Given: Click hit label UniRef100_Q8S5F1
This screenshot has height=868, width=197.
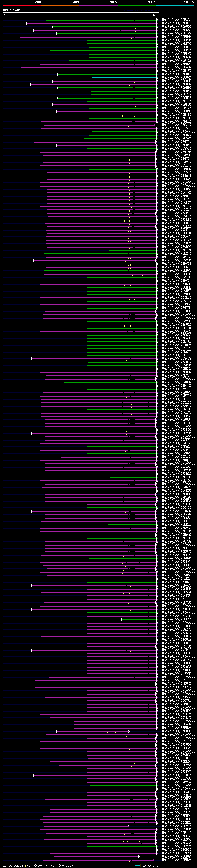Looking at the screenshot, I should (176, 172).
